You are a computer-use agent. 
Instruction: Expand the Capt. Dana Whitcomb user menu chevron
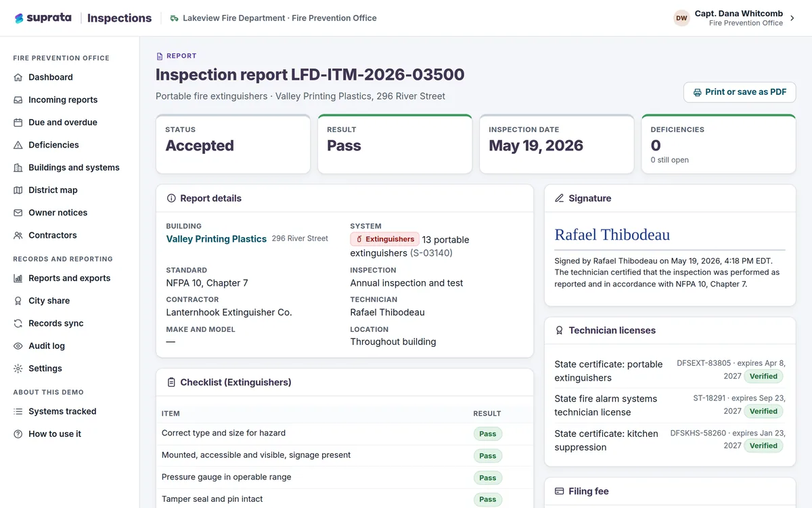pyautogui.click(x=792, y=18)
